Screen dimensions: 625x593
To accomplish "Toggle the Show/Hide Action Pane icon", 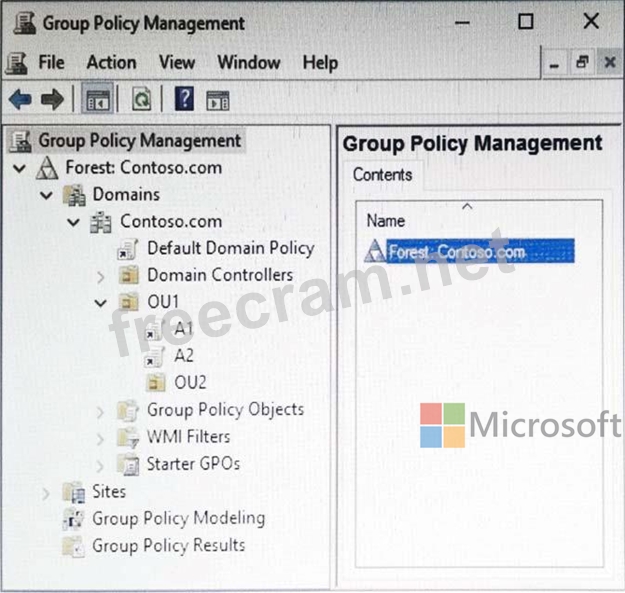I will point(218,100).
